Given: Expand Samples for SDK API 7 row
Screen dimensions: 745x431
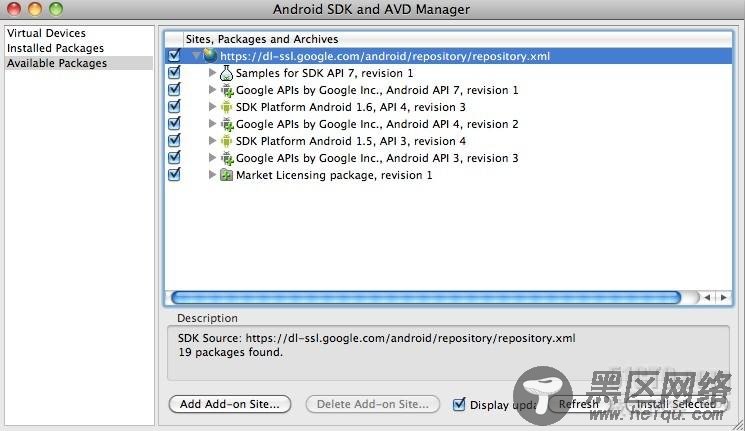Looking at the screenshot, I should (x=212, y=73).
